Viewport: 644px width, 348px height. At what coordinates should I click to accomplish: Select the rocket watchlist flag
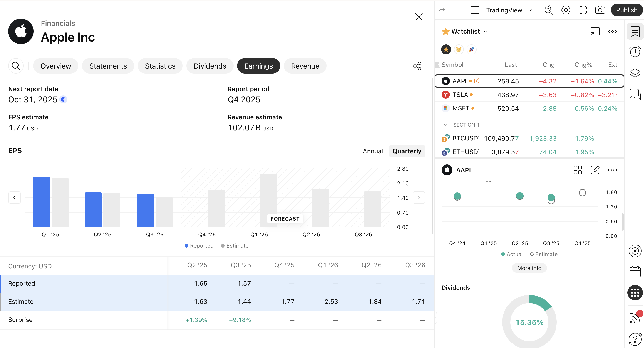coord(472,49)
